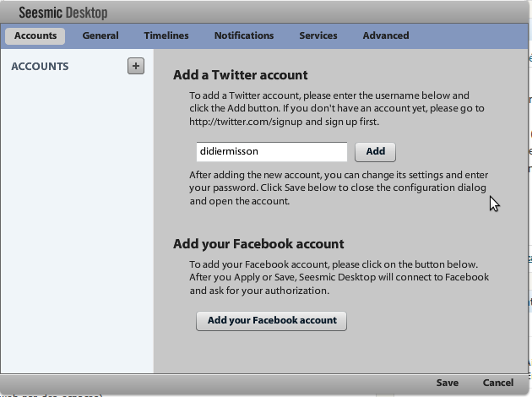Screen dimensions: 532x397
Task: Switch to the Accounts tab
Action: (35, 35)
